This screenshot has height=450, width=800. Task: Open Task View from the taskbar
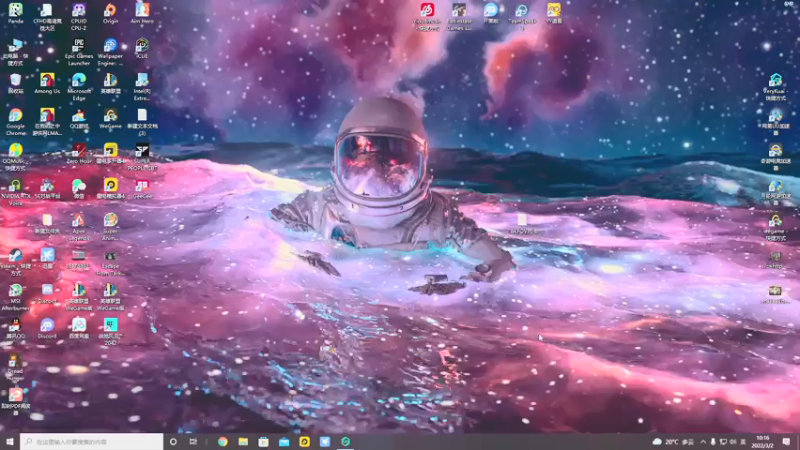(x=193, y=441)
